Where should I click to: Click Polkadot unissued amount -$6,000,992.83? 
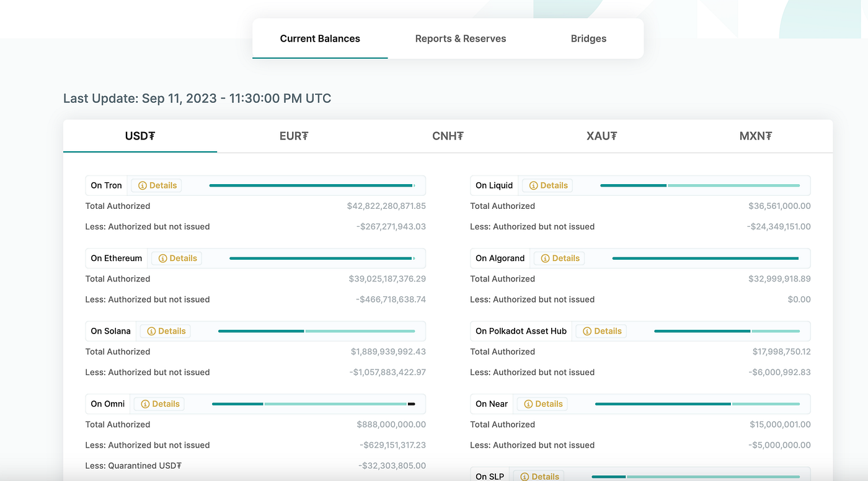(x=779, y=373)
